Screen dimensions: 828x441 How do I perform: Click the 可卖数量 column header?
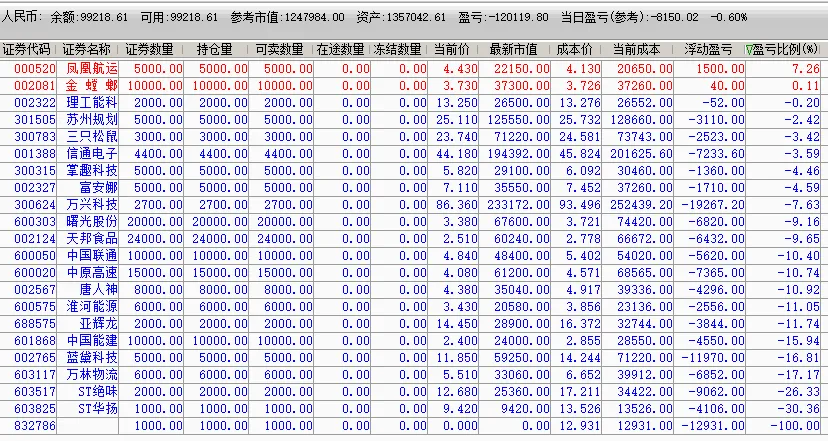click(x=279, y=50)
